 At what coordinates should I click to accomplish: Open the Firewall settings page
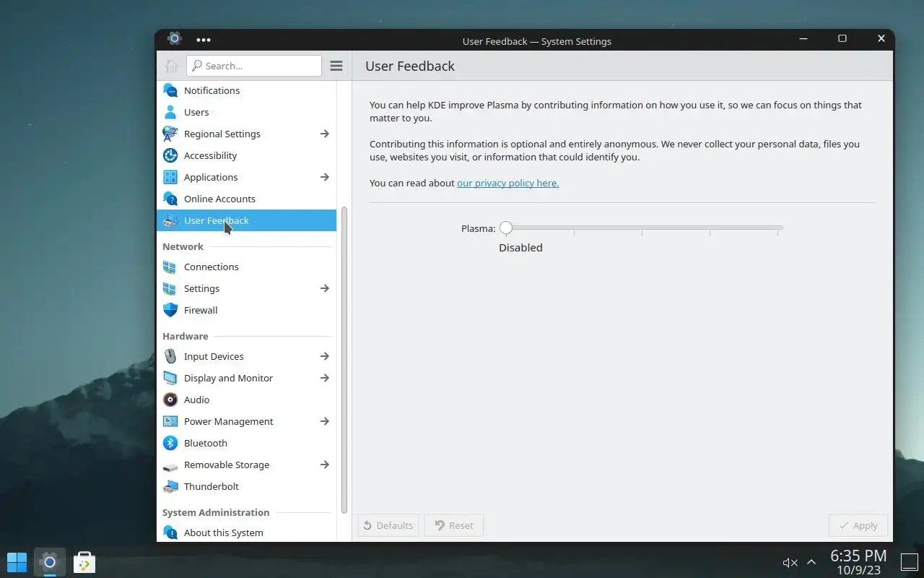(246, 310)
